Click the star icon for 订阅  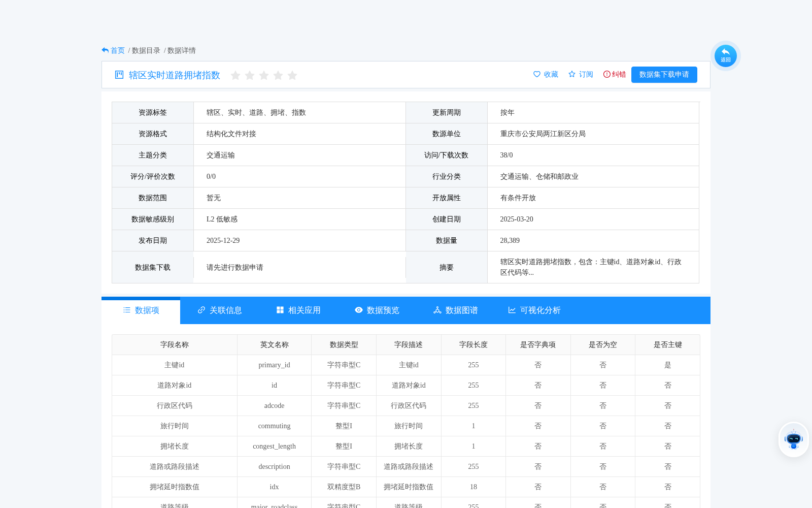click(572, 74)
